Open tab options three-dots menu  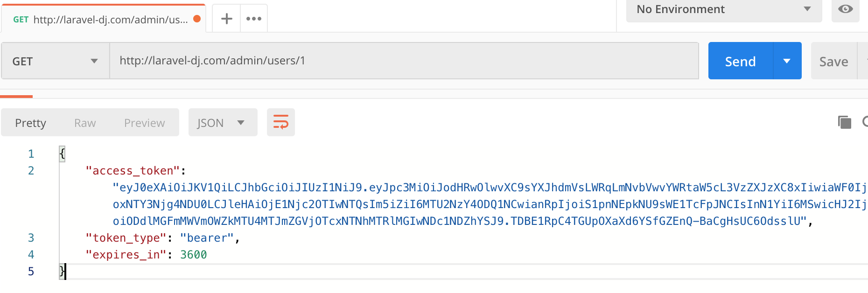pos(254,19)
